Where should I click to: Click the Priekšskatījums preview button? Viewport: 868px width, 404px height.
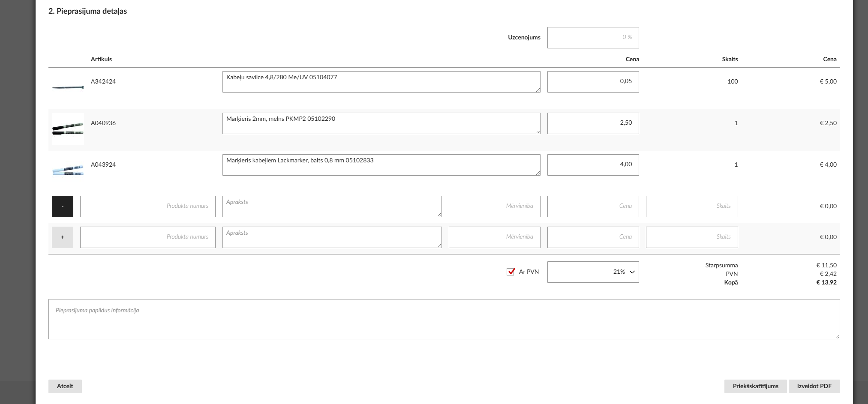click(x=755, y=386)
